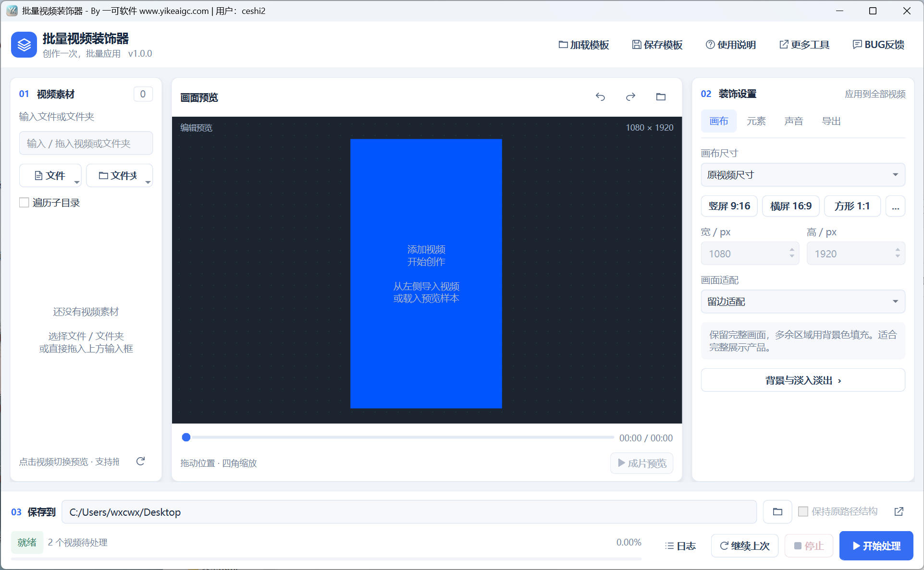
Task: Click the 00:00 / 00:00 time display
Action: [646, 438]
